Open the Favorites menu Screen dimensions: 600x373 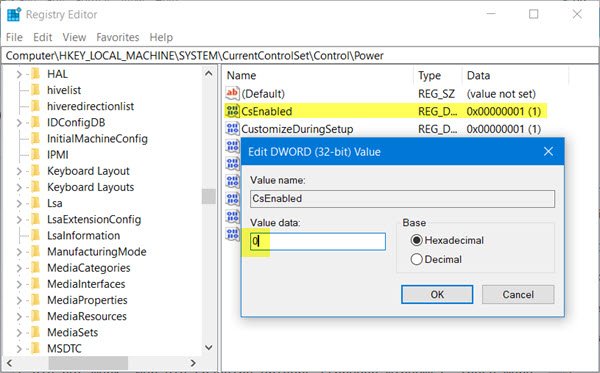point(117,37)
